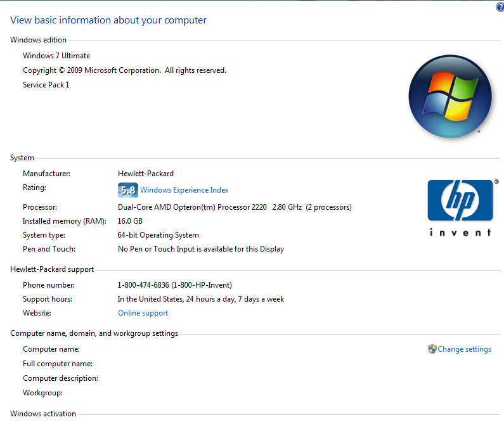The width and height of the screenshot is (504, 422).
Task: Click the Computer name label
Action: tap(51, 349)
